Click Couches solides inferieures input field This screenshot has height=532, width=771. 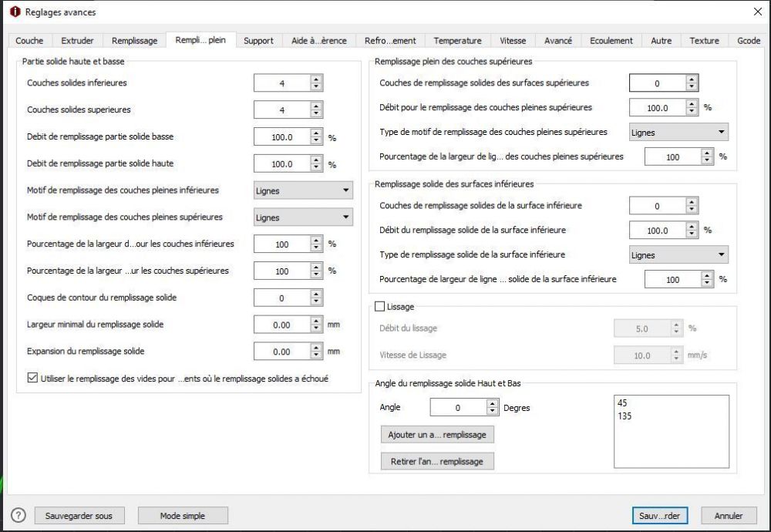(282, 83)
